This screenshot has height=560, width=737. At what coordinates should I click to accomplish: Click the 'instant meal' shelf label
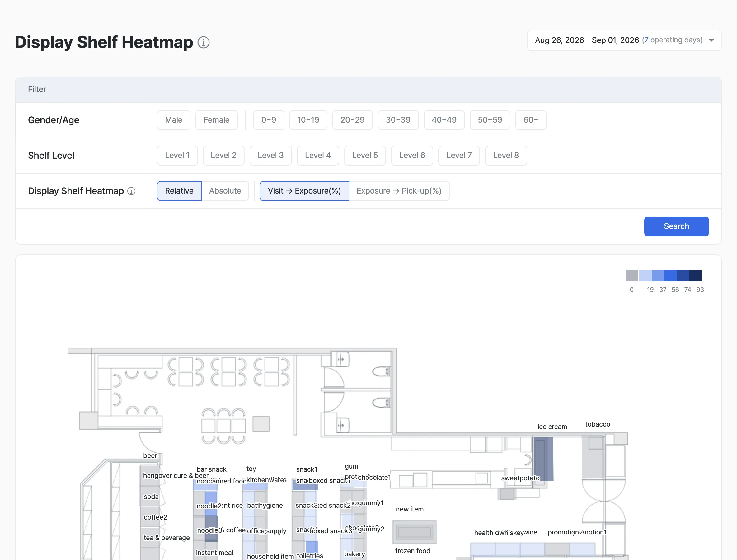click(214, 553)
